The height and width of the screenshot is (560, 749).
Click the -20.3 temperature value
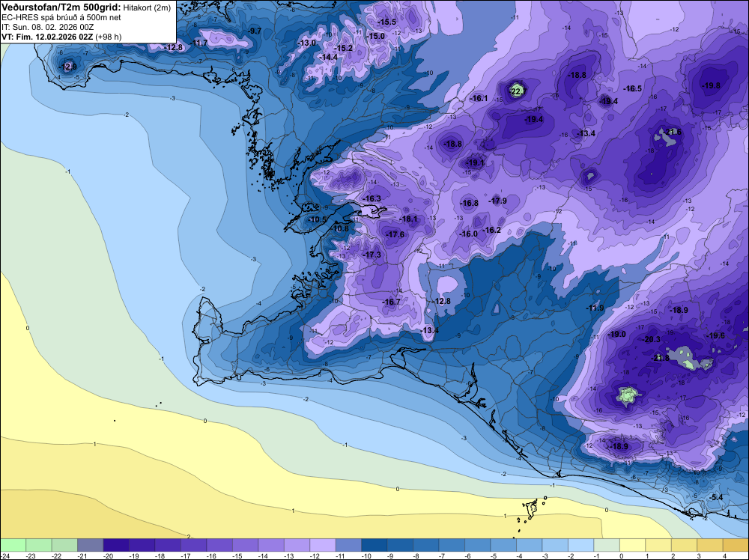[651, 339]
